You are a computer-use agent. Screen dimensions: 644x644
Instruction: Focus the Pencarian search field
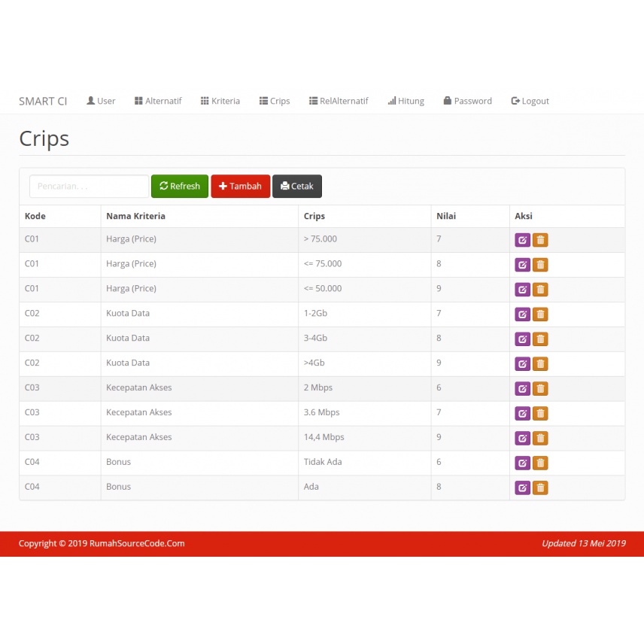coord(89,186)
